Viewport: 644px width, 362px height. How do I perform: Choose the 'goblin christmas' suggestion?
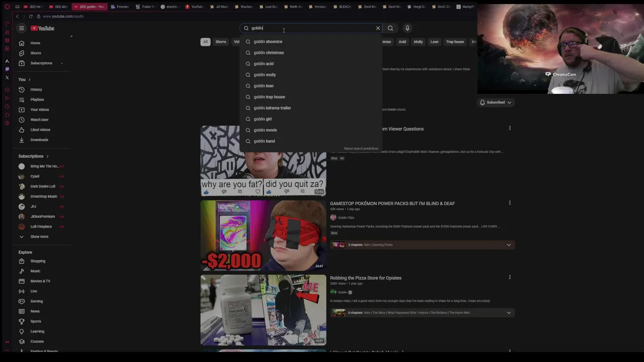click(x=311, y=53)
